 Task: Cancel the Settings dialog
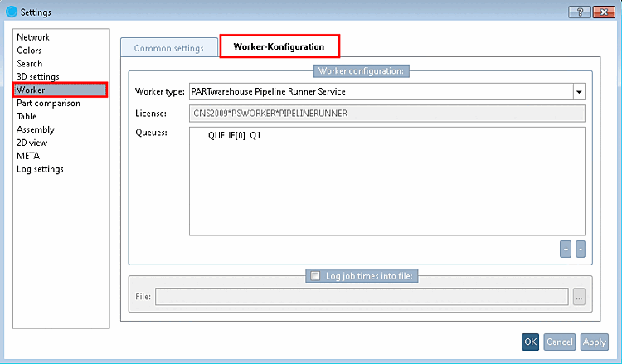[x=559, y=342]
